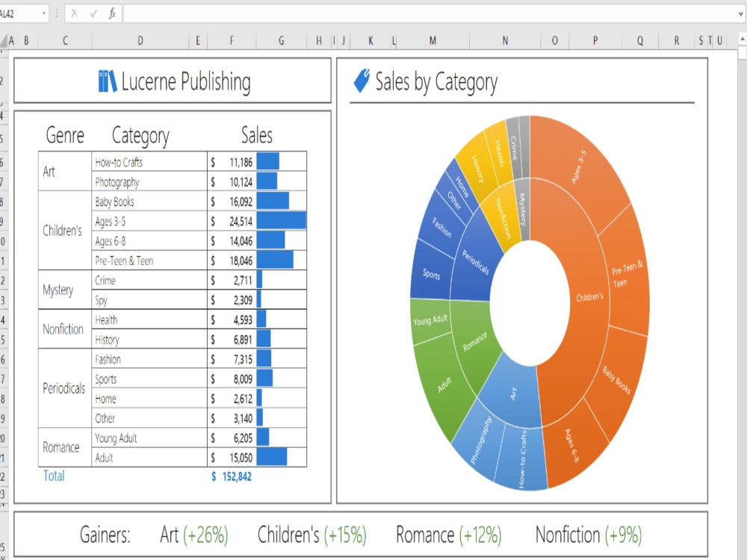747x560 pixels.
Task: Select column M header
Action: coord(433,41)
